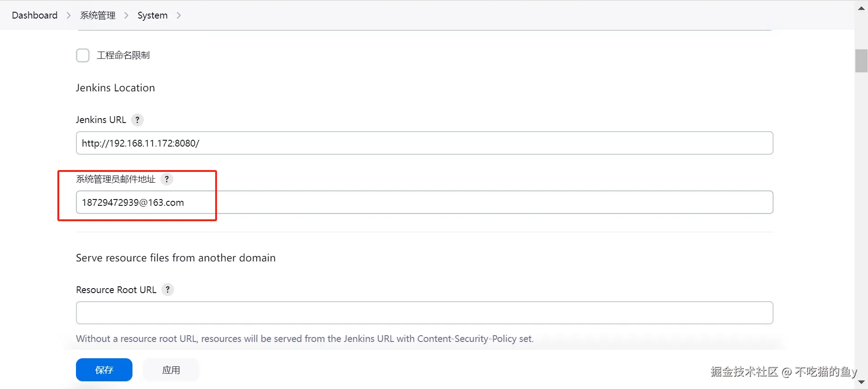Expand chevron after System breadcrumb
Screen dimensions: 868x389
point(179,15)
